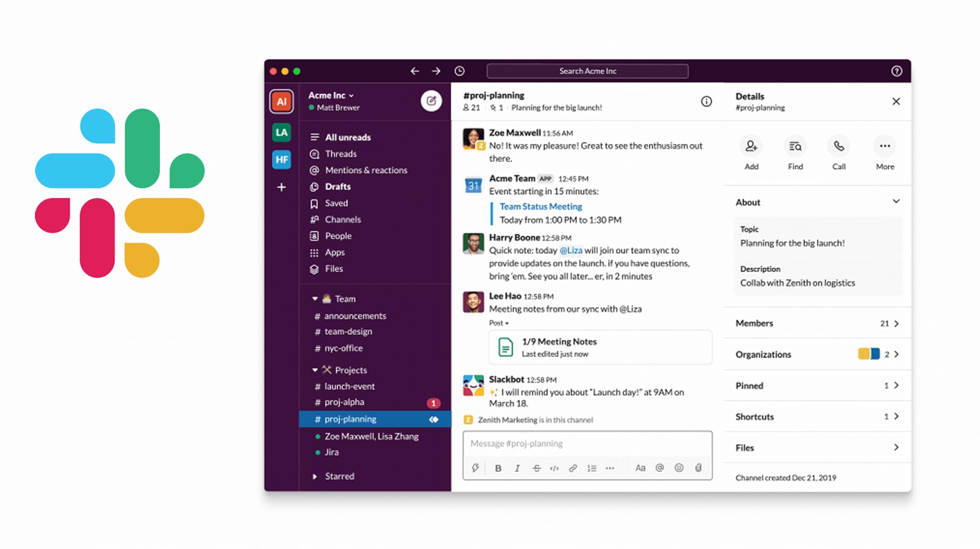The height and width of the screenshot is (549, 980).
Task: Expand the Starred section
Action: (x=315, y=476)
